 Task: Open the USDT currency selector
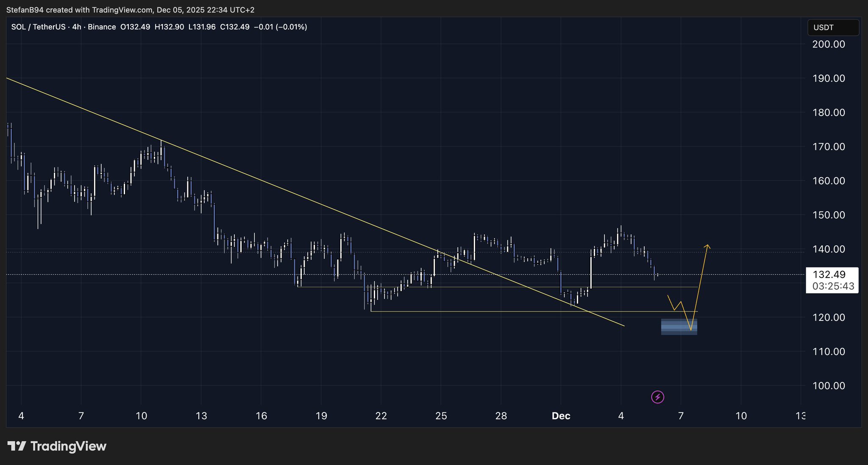click(833, 28)
